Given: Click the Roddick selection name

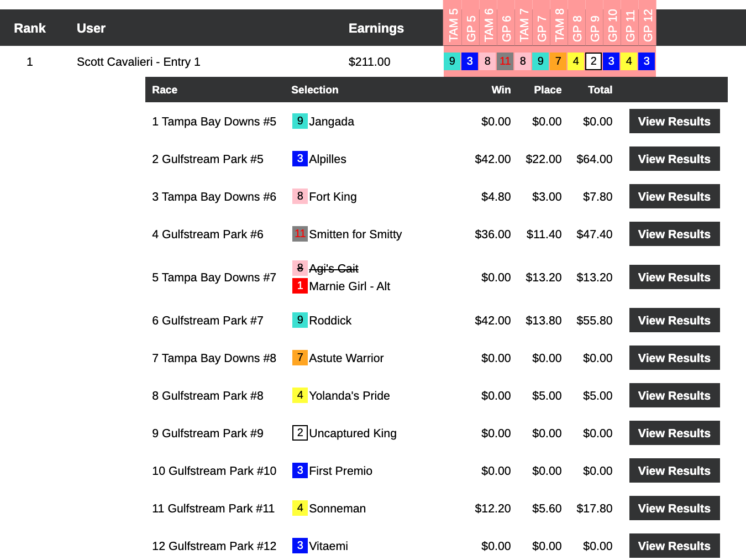Looking at the screenshot, I should click(330, 321).
